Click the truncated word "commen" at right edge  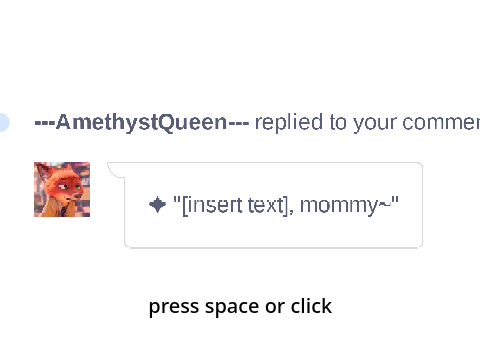point(441,123)
